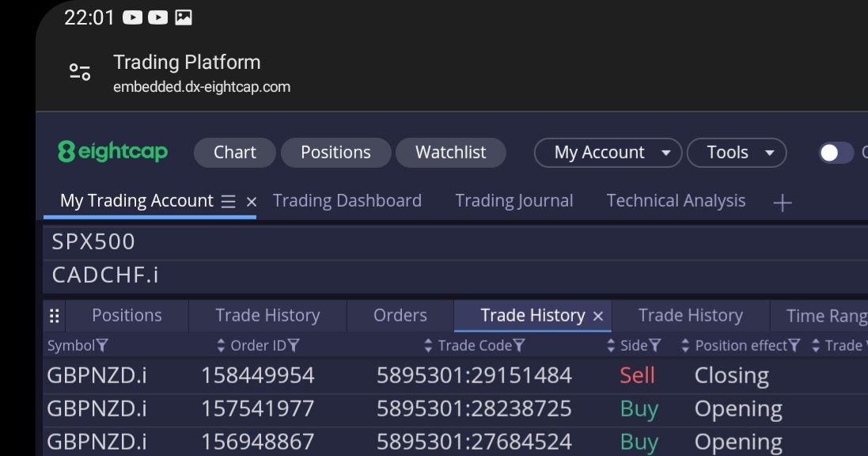Click the Trading Platform page title
This screenshot has width=868, height=456.
pos(187,62)
